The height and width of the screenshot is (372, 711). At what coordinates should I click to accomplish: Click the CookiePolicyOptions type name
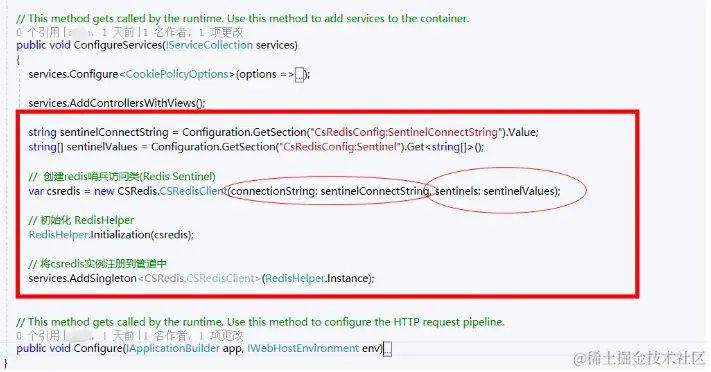point(177,74)
